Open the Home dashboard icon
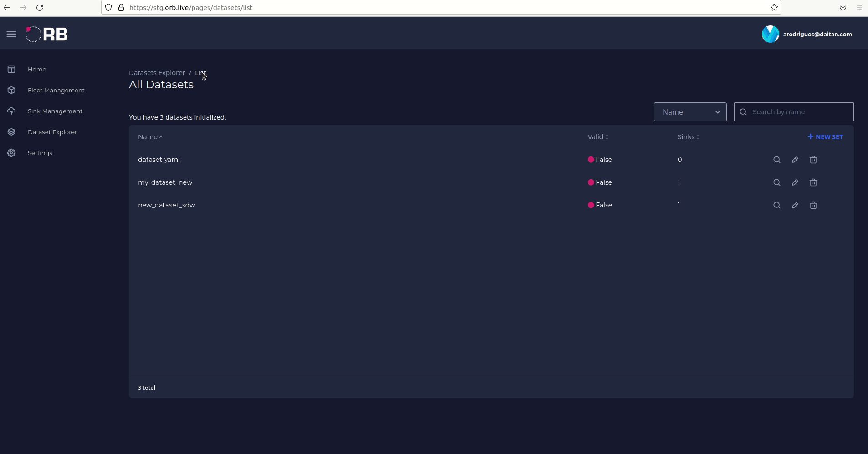The width and height of the screenshot is (868, 454). 11,69
